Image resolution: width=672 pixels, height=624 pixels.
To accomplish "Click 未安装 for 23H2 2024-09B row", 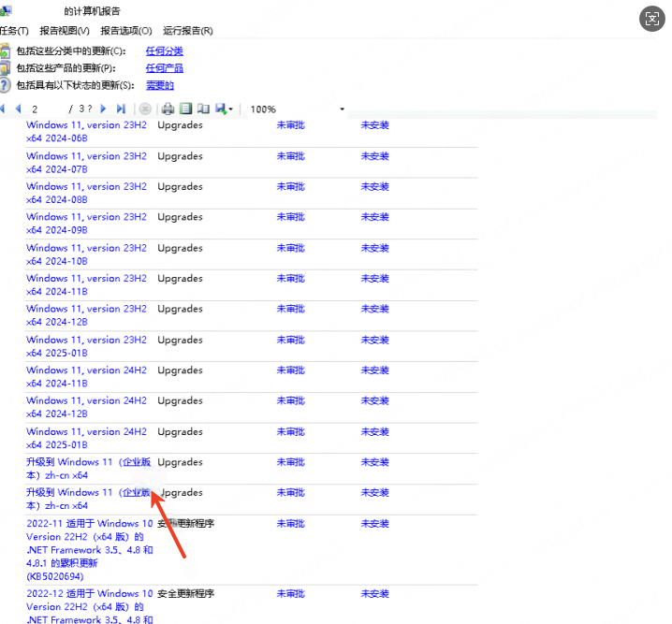I will [375, 217].
